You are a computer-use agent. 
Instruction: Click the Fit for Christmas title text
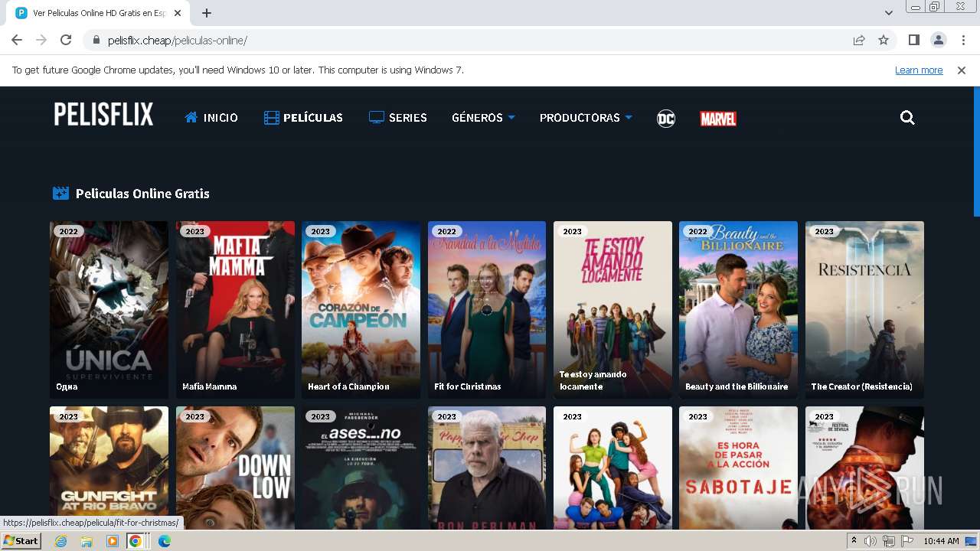tap(467, 386)
